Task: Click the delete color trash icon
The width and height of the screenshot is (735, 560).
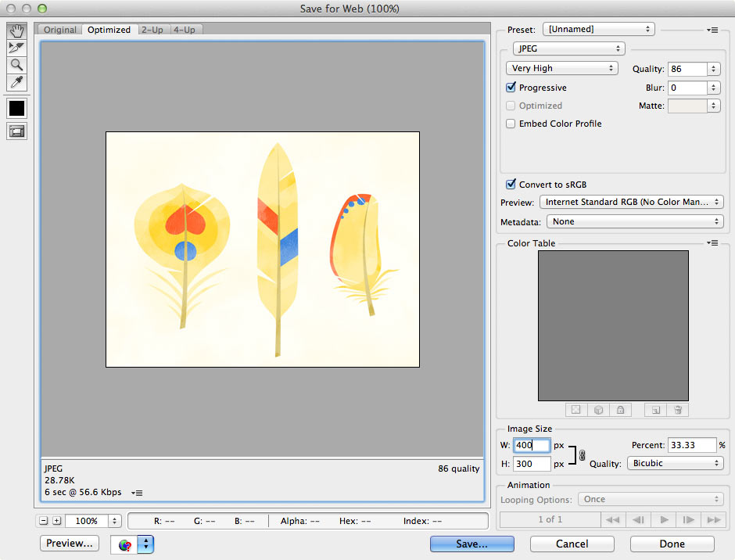Action: coord(677,410)
